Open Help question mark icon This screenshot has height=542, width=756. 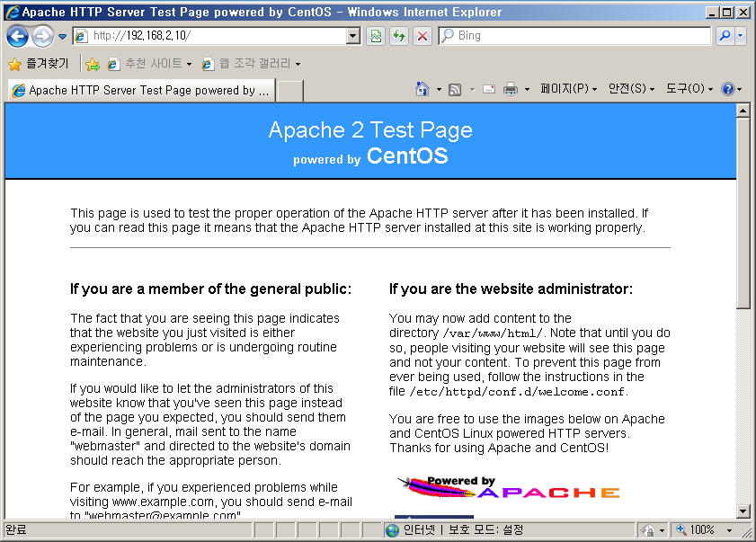coord(727,89)
